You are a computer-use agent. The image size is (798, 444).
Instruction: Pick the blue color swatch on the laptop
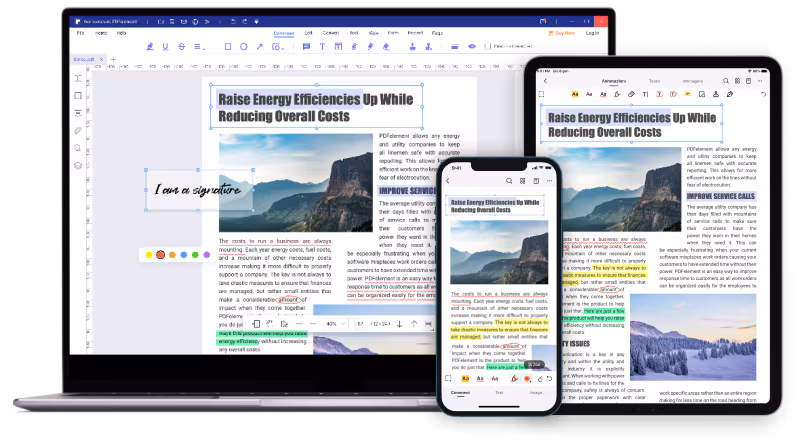184,255
